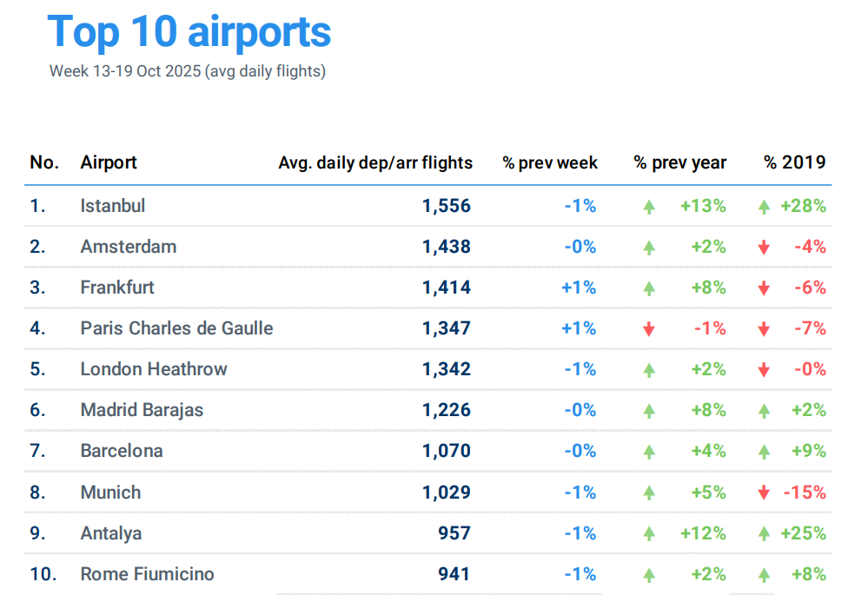The height and width of the screenshot is (602, 868).
Task: Click the 'Top 10 airports' title
Action: coord(189,31)
